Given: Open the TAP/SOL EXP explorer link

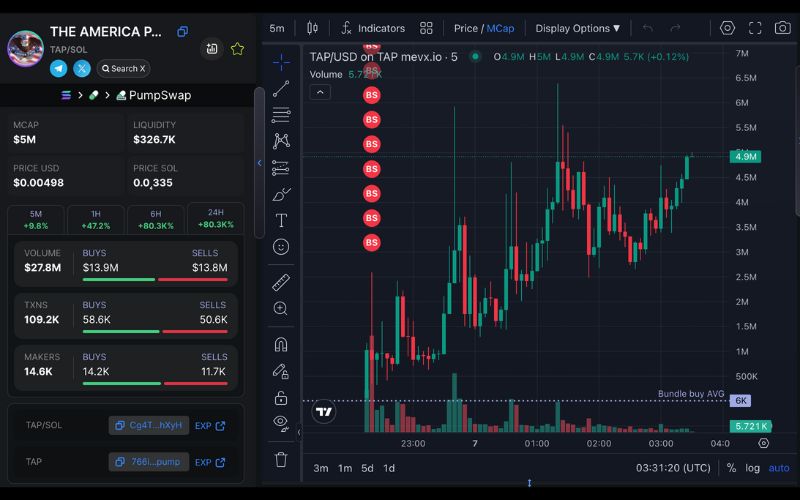Looking at the screenshot, I should (x=210, y=426).
